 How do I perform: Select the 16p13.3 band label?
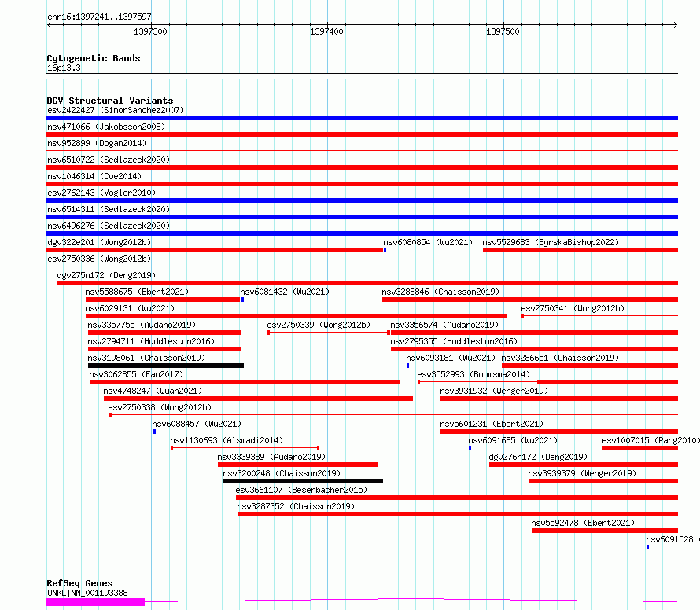click(64, 68)
